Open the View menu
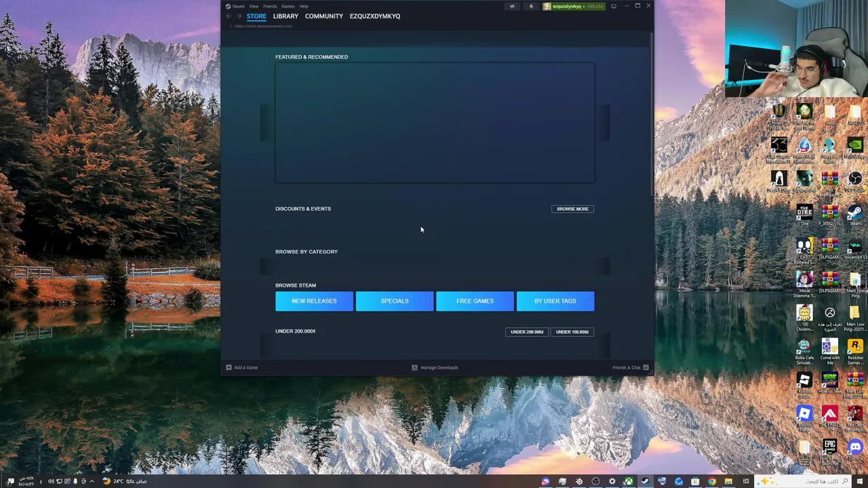868x488 pixels. pos(254,6)
